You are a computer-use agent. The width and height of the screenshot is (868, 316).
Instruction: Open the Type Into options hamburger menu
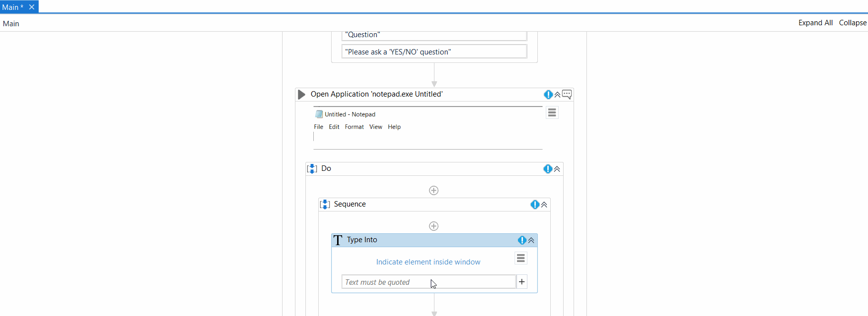[x=521, y=258]
